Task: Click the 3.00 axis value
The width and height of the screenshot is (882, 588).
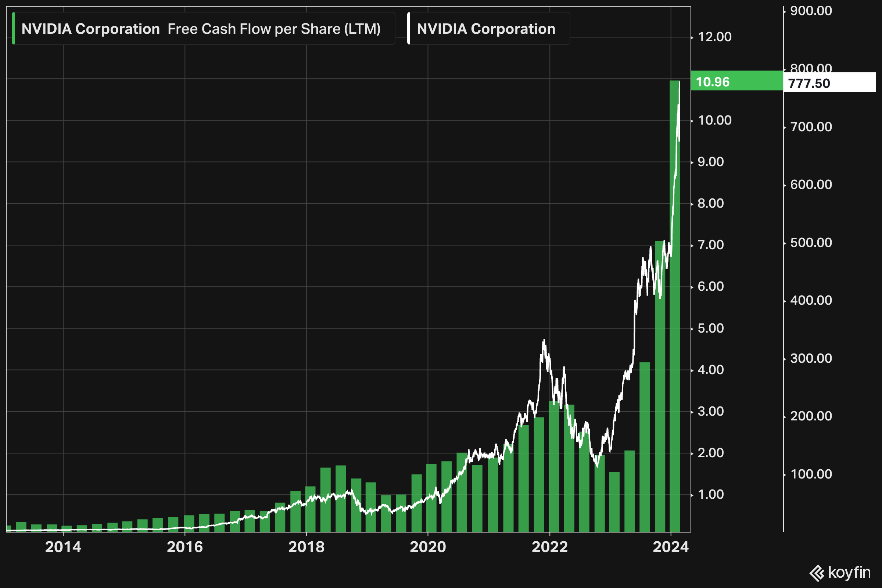Action: (x=711, y=412)
